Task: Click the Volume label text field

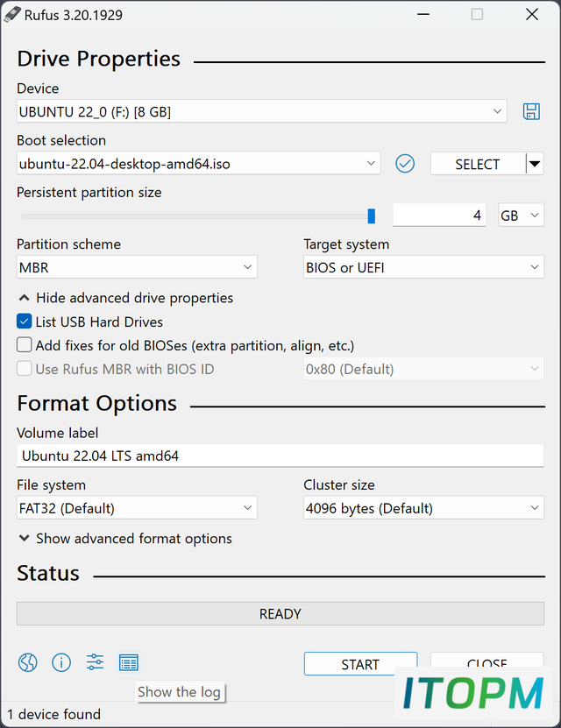Action: (280, 456)
